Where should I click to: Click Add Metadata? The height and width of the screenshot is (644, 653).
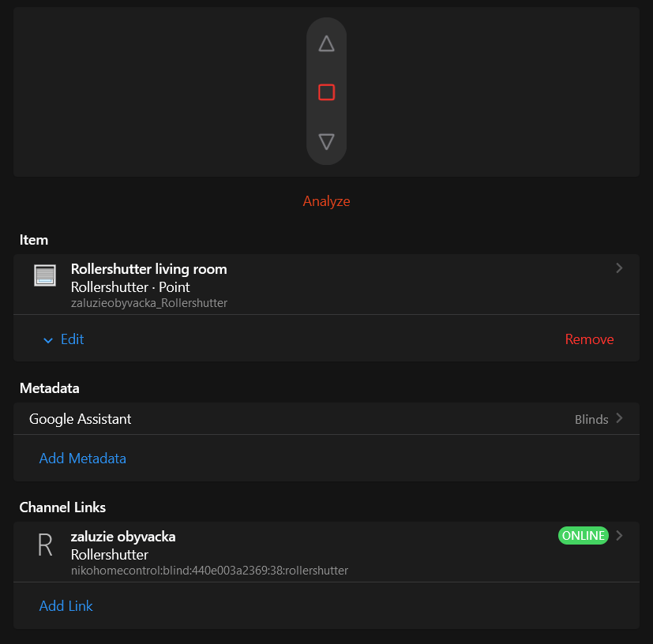[83, 459]
